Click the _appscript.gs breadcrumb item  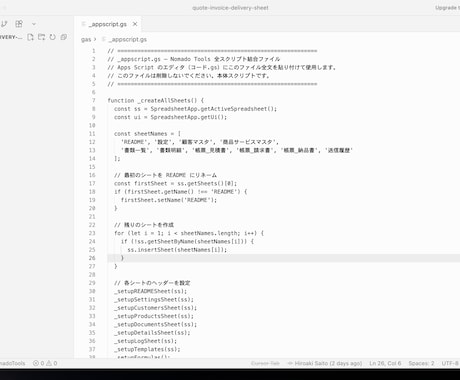pos(128,39)
